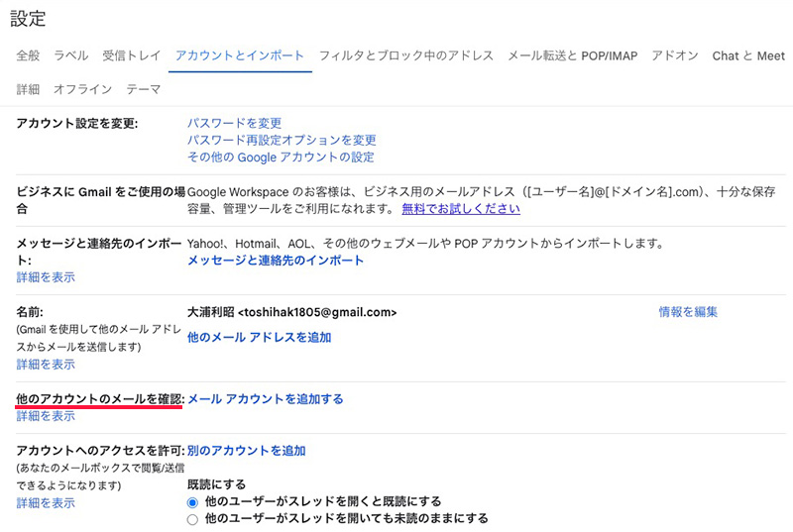Select 他のユーザーがスレッドを開くと既読にする radio option
The height and width of the screenshot is (532, 793).
193,502
